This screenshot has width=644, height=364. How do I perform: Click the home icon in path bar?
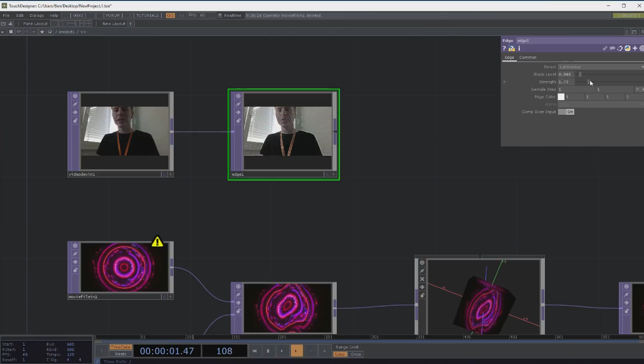click(x=50, y=32)
